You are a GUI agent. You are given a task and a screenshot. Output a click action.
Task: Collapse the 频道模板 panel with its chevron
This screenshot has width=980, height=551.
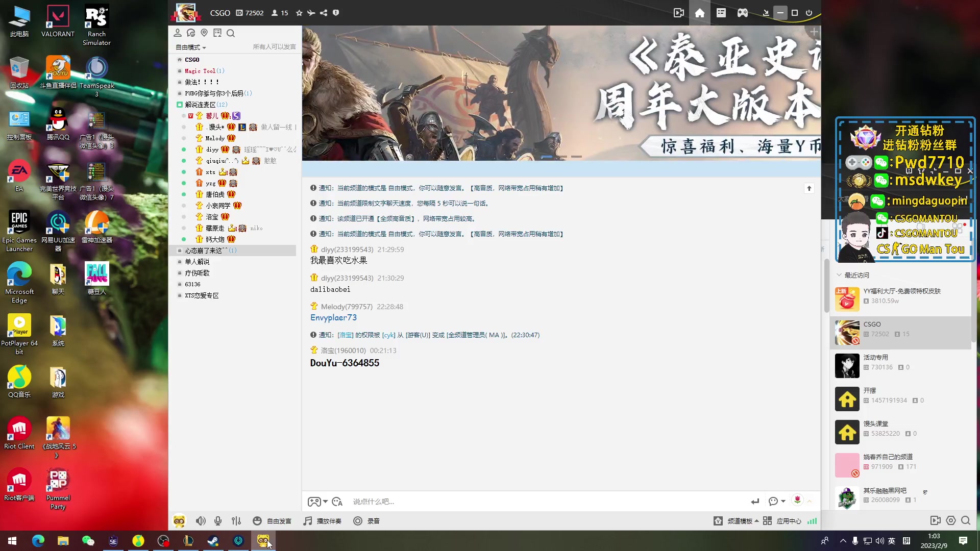[x=757, y=521]
